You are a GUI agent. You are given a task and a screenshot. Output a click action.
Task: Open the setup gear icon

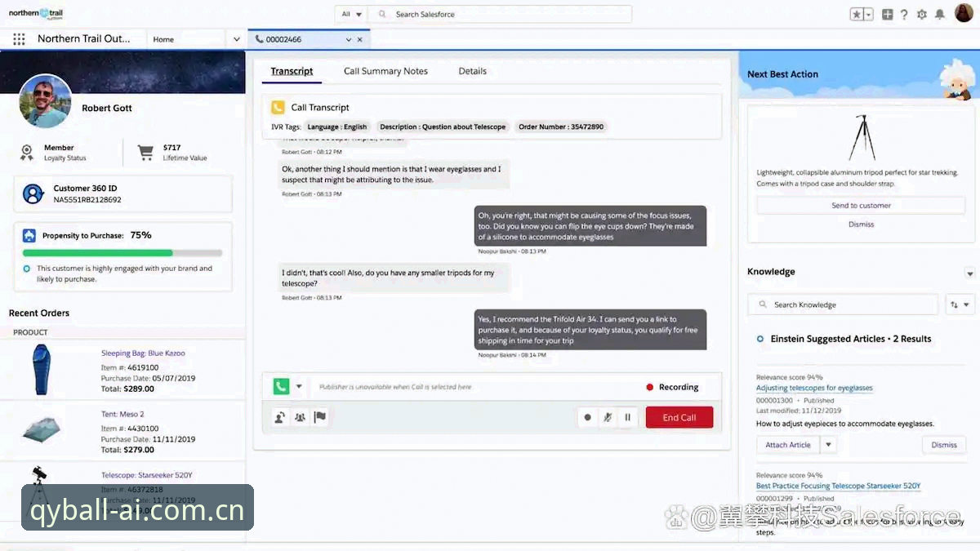922,15
